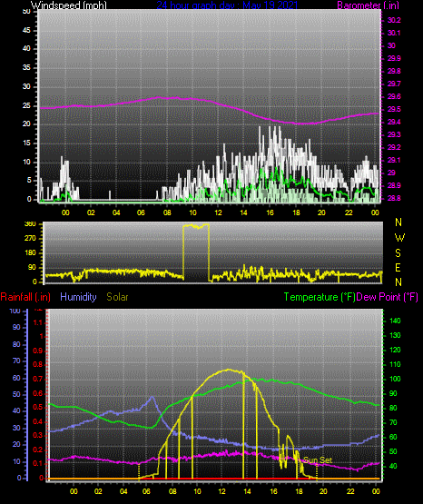Click the S compass direction label

click(398, 253)
